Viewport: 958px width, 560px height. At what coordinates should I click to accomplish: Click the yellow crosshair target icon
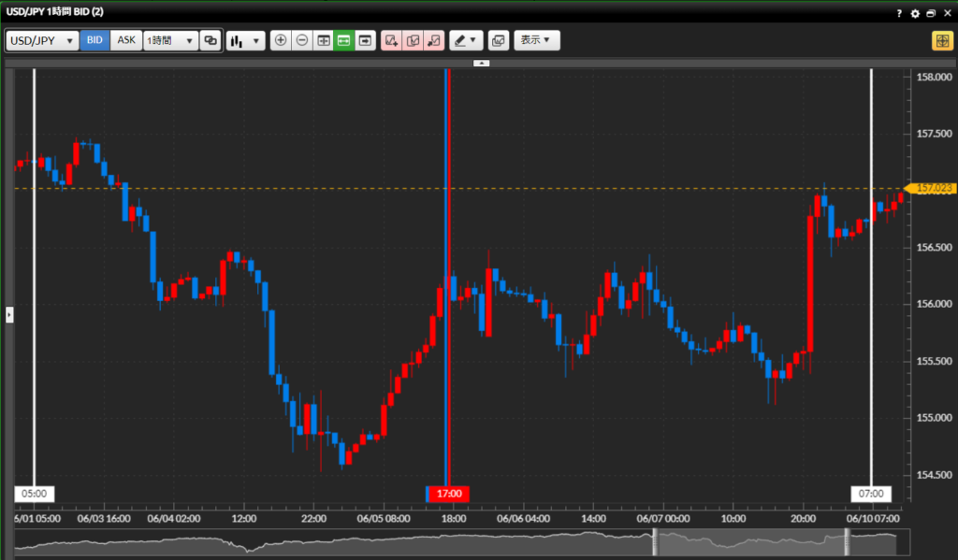click(940, 41)
